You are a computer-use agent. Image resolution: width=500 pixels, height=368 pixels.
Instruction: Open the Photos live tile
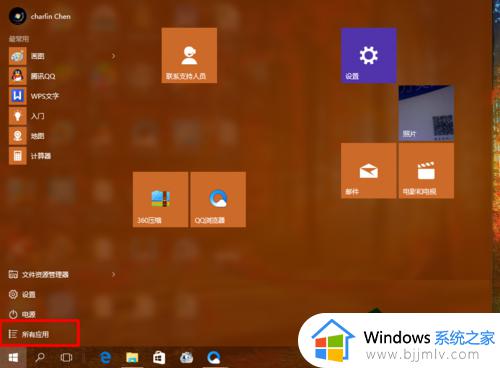[x=426, y=113]
